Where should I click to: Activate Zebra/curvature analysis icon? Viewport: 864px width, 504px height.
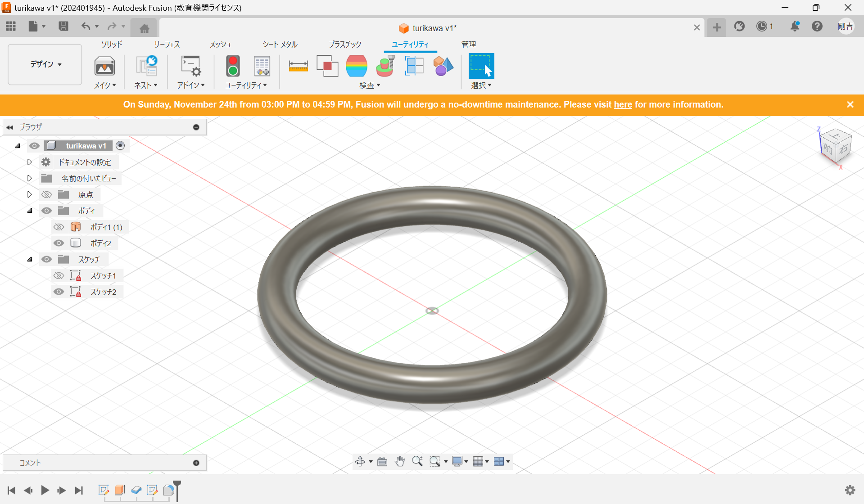(356, 66)
